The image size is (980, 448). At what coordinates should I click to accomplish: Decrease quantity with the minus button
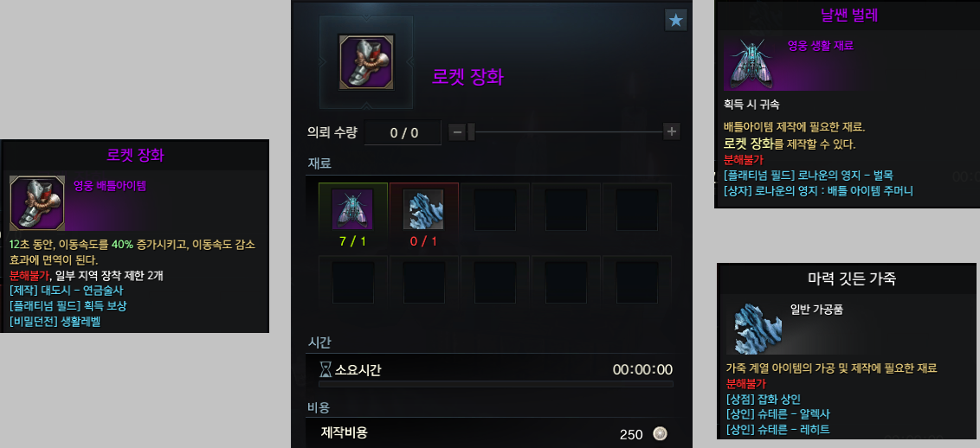tap(457, 131)
